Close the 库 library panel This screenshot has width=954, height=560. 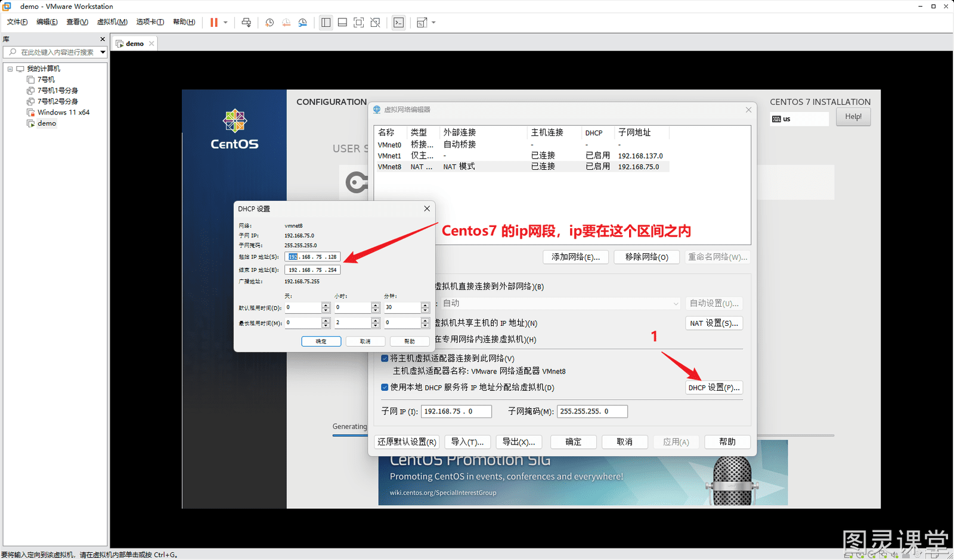pyautogui.click(x=103, y=39)
